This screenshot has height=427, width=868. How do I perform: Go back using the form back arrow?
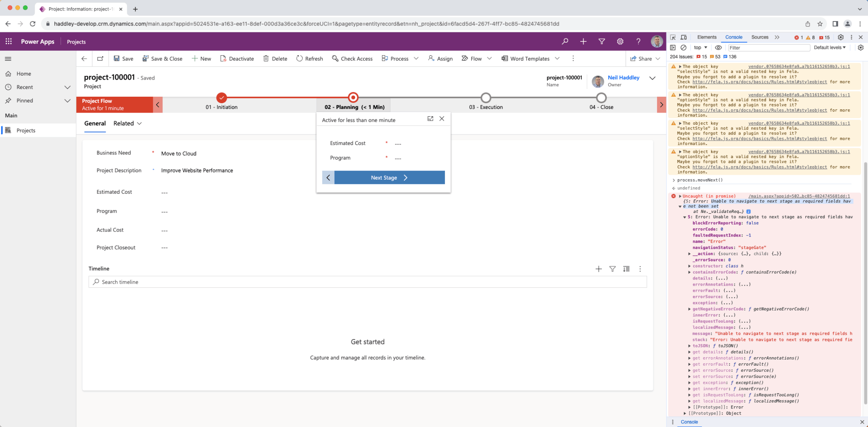click(84, 59)
